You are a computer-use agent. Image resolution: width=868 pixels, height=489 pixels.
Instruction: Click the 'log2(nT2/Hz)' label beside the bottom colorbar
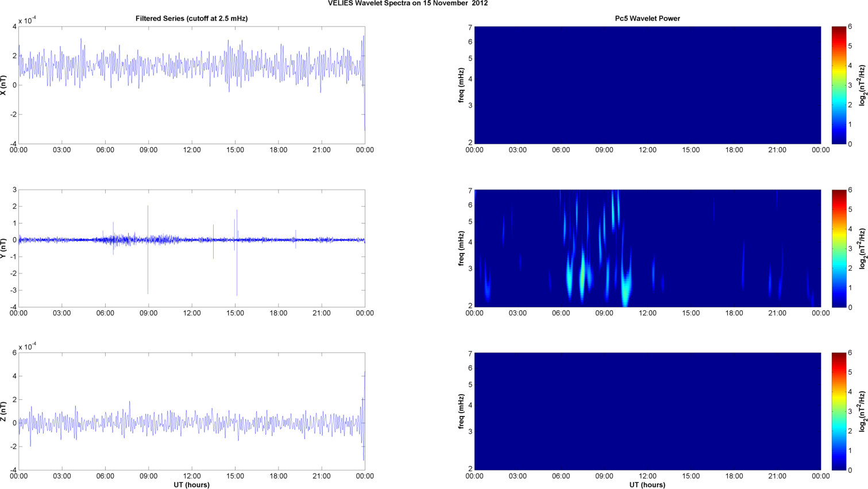coord(863,411)
